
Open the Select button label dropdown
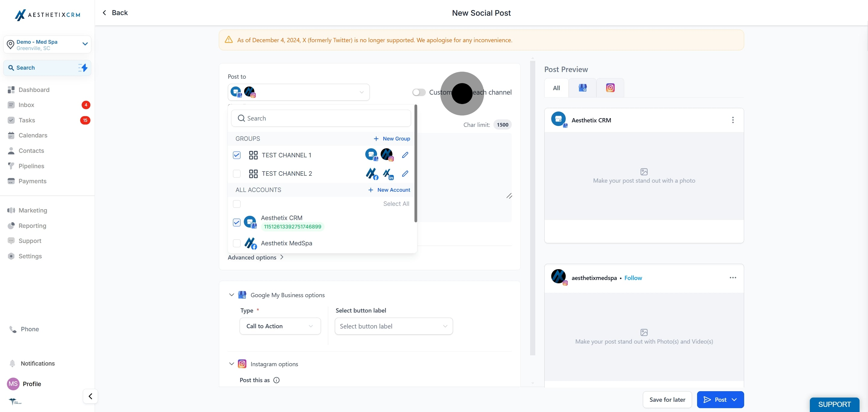point(393,326)
